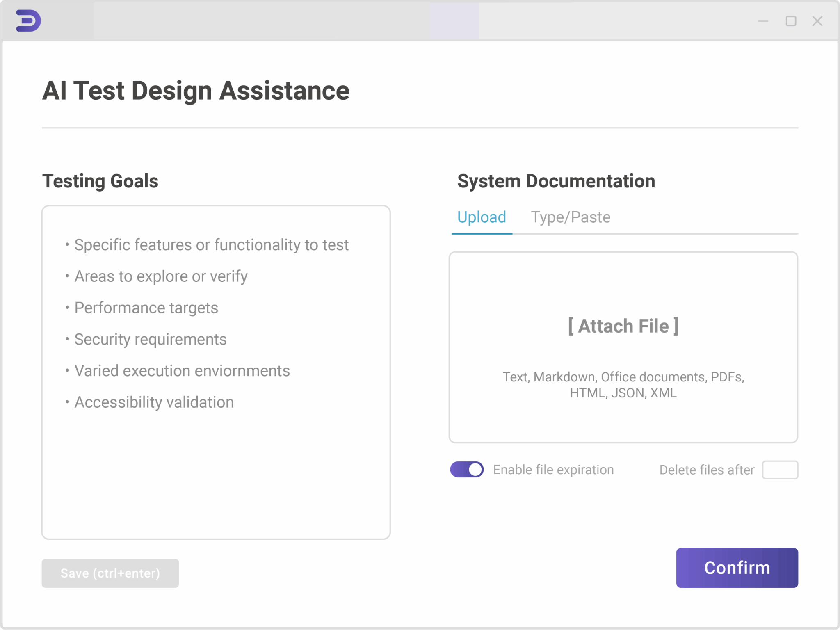
Task: Click 'Performance targets' placeholder text
Action: [146, 308]
